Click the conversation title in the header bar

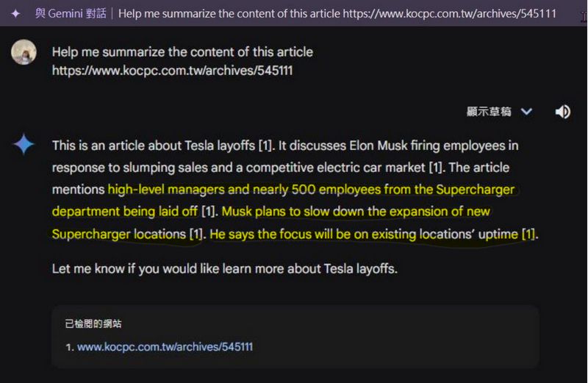pyautogui.click(x=337, y=13)
